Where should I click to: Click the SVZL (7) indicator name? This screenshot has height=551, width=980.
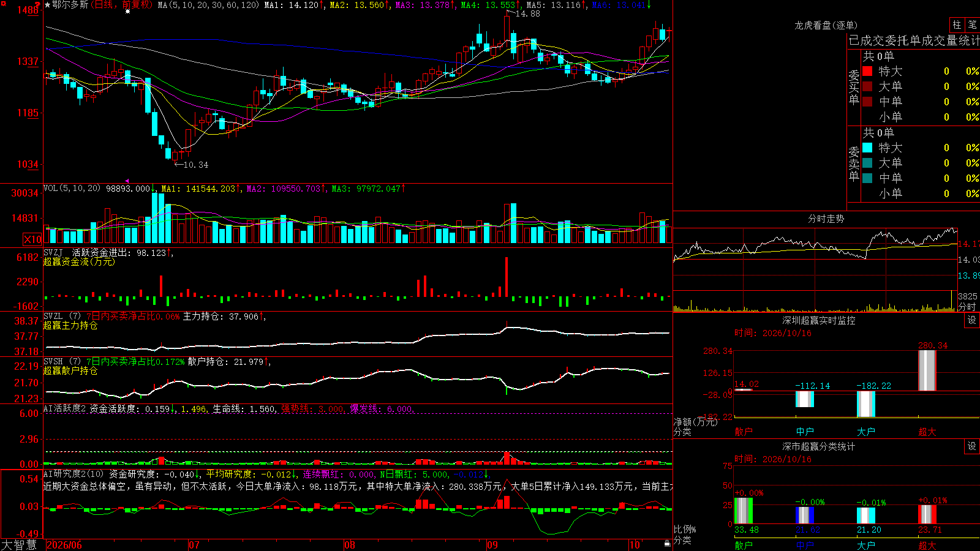pyautogui.click(x=62, y=317)
